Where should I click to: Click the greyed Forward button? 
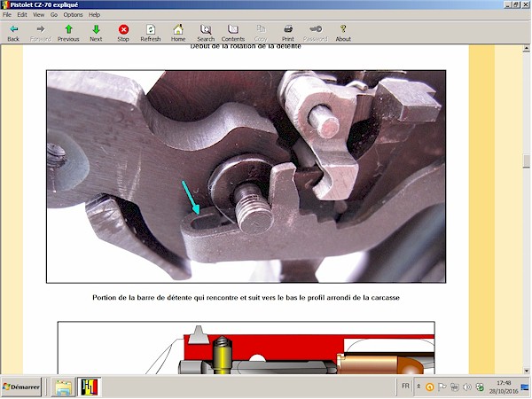tap(41, 33)
